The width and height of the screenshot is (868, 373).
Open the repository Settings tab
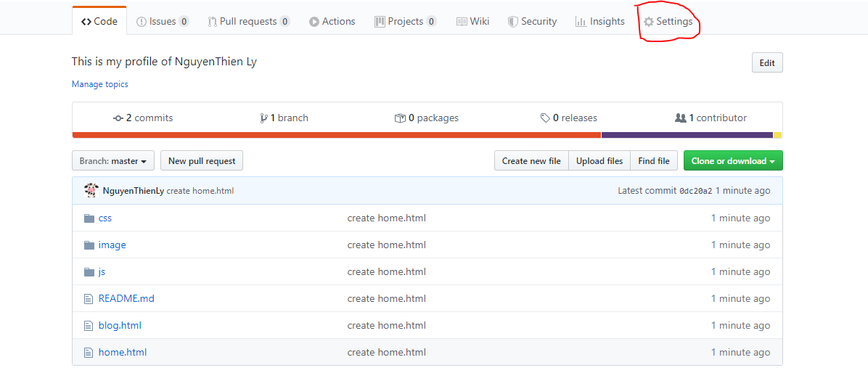(x=668, y=22)
